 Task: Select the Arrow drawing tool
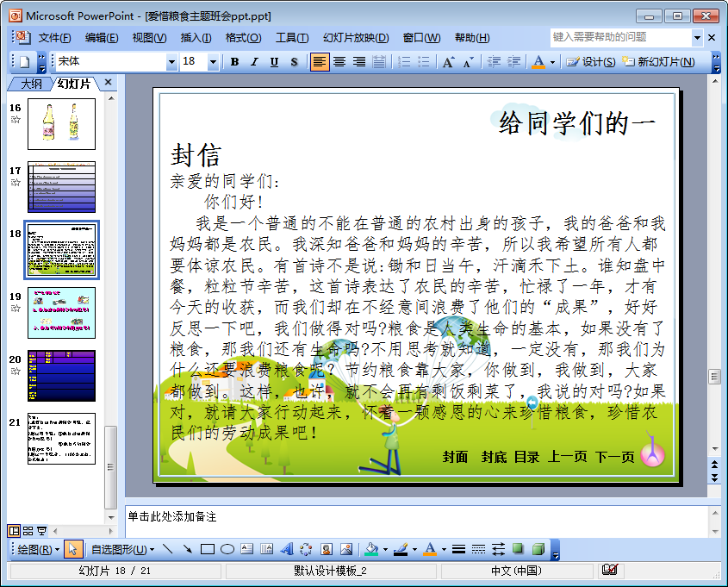[x=188, y=549]
